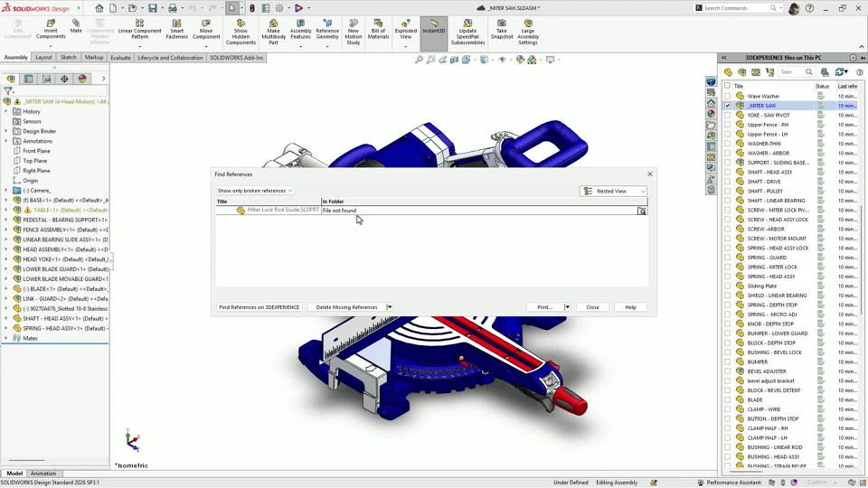Viewport: 868px width, 488px height.
Task: Switch to the Evaluate tab
Action: point(120,58)
